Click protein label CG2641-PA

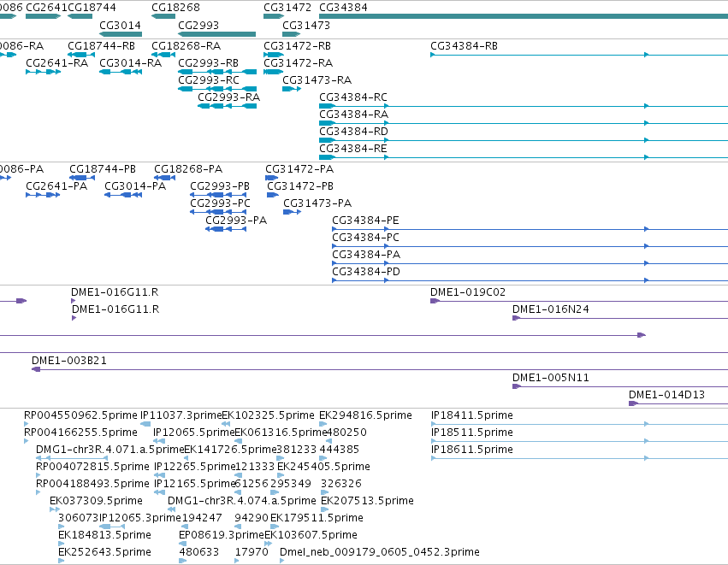pyautogui.click(x=56, y=186)
